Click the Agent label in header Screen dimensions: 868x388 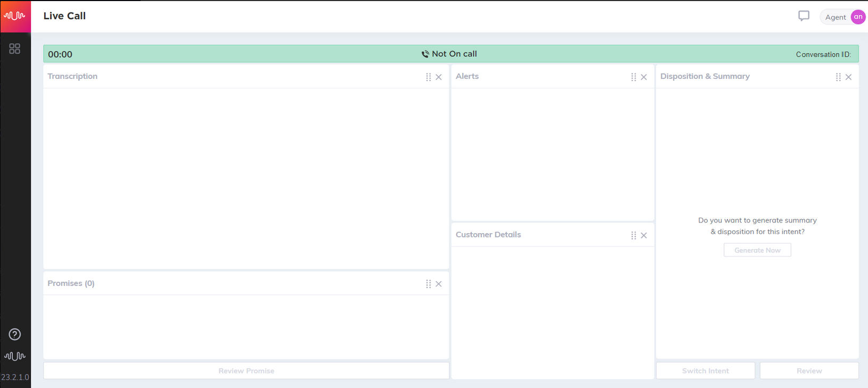pyautogui.click(x=836, y=17)
